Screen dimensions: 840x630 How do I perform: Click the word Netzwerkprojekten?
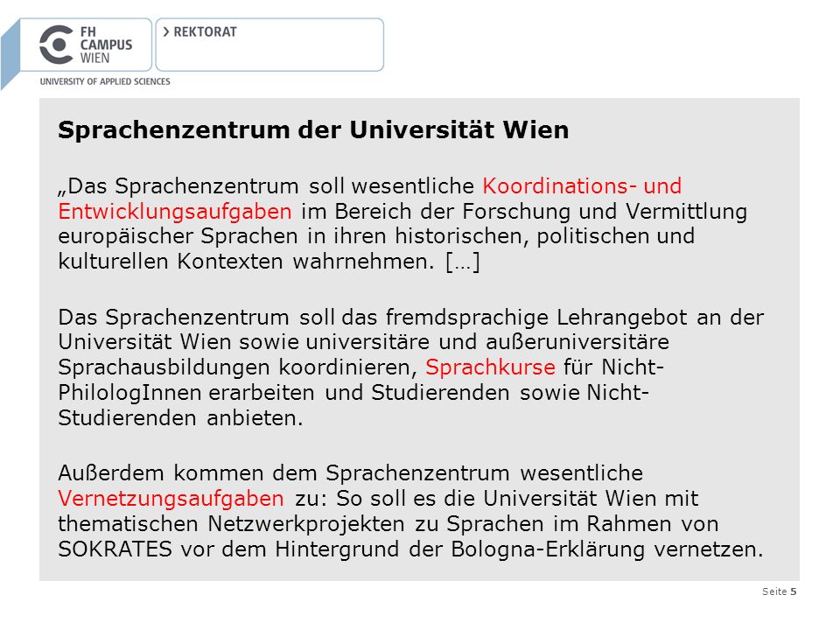306,524
